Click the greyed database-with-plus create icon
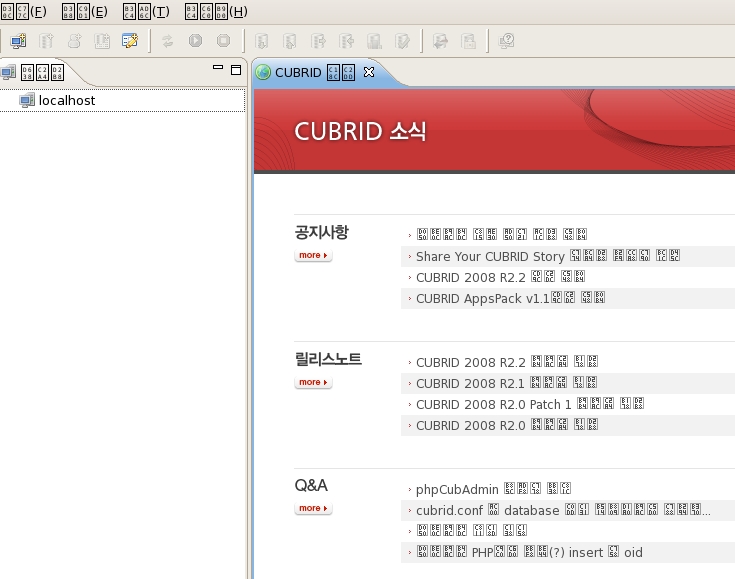Image resolution: width=735 pixels, height=579 pixels. tap(46, 41)
